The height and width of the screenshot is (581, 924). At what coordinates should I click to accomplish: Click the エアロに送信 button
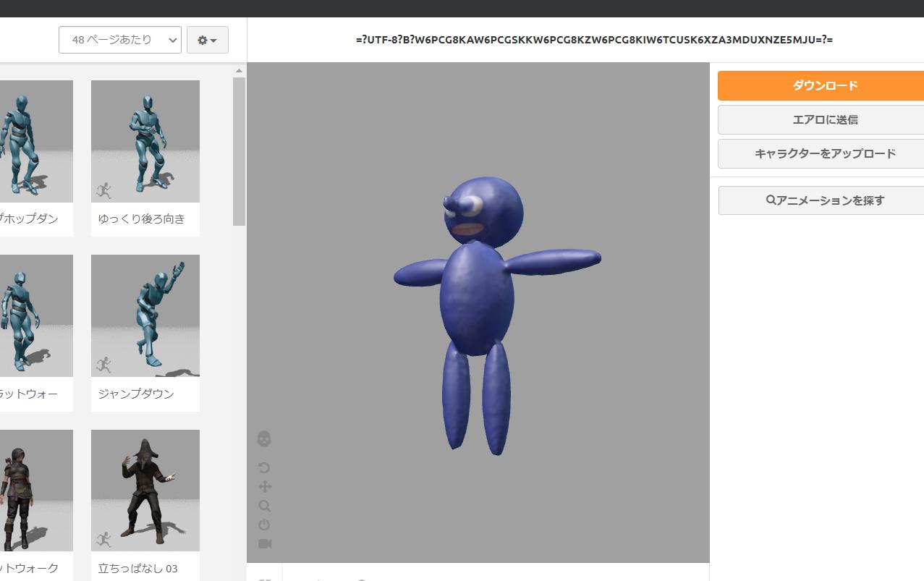(x=821, y=119)
